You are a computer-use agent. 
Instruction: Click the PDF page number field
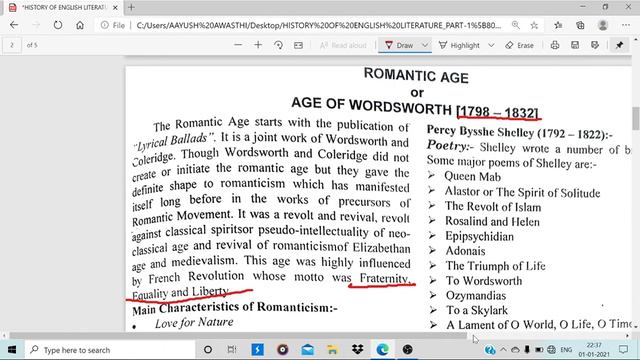[12, 45]
